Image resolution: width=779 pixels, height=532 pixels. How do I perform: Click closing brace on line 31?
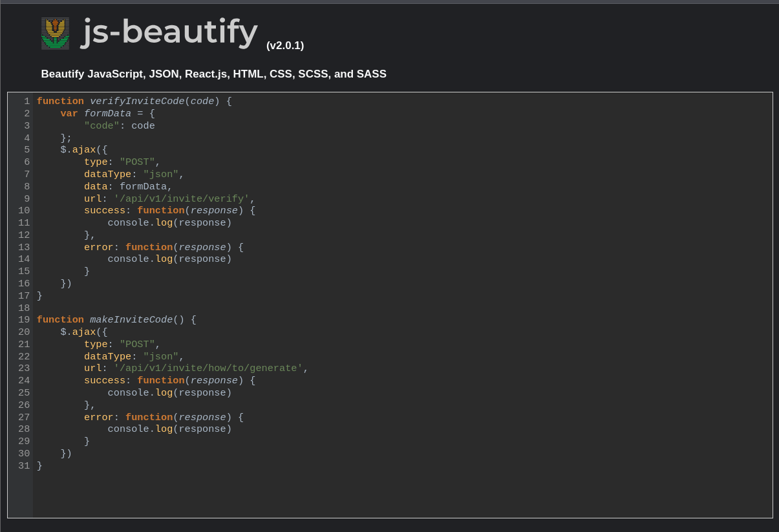click(x=39, y=466)
